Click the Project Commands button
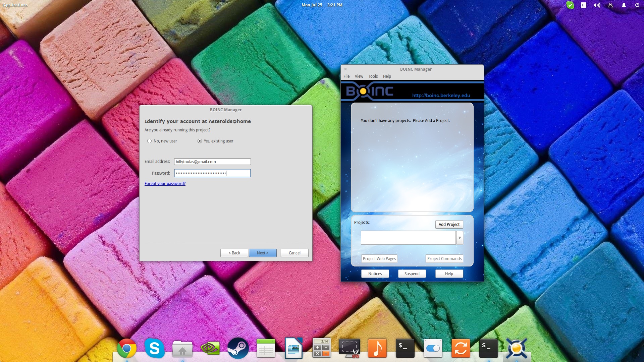 coord(444,259)
